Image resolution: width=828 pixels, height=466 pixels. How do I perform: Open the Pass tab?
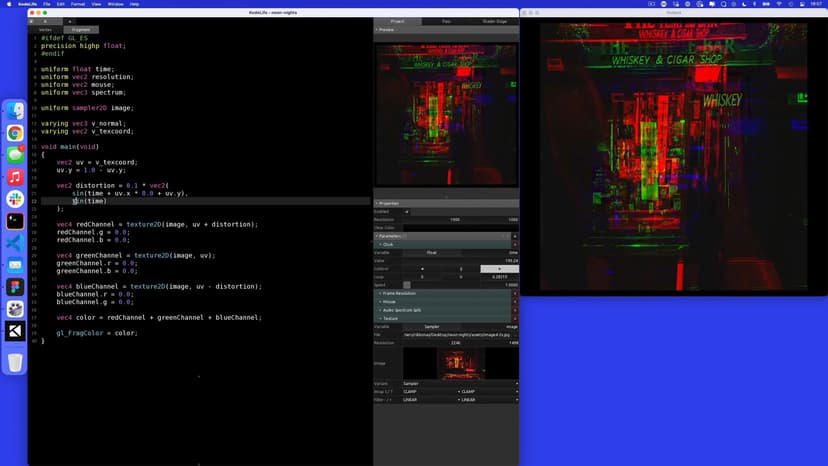(446, 21)
